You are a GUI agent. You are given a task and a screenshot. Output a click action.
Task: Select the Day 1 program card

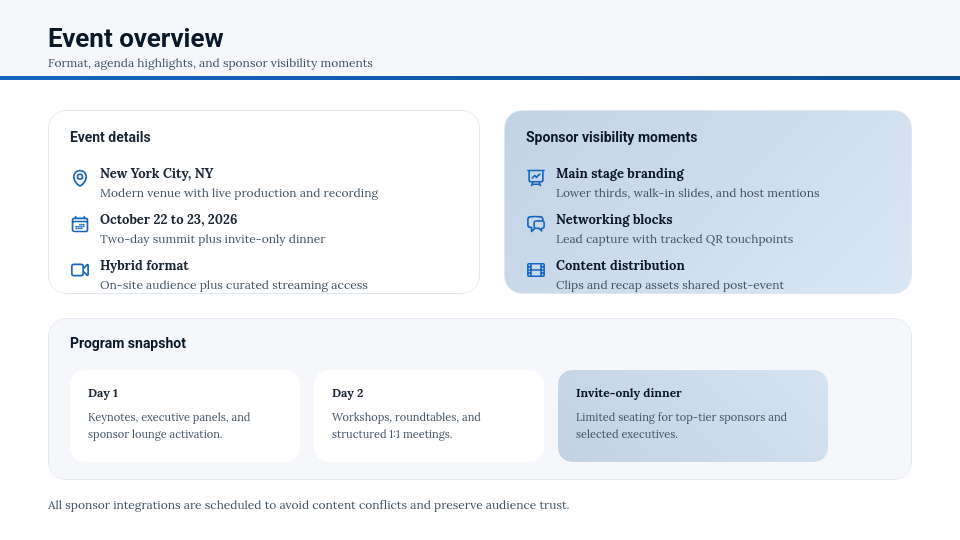click(185, 416)
